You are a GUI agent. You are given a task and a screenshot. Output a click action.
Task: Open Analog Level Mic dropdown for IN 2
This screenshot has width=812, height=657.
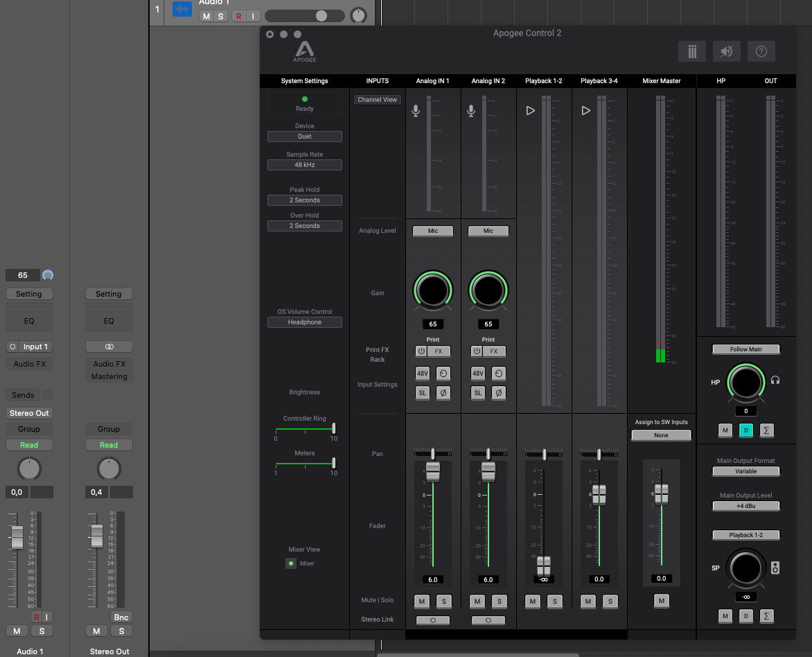pyautogui.click(x=488, y=231)
